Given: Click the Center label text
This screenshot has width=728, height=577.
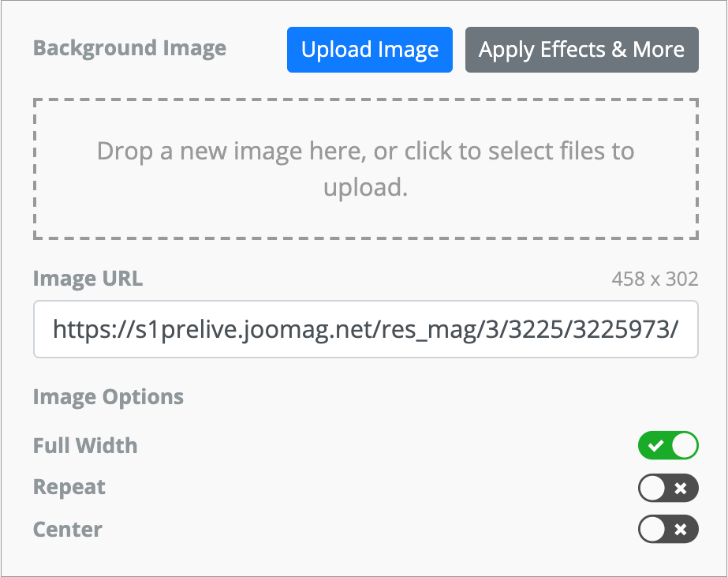Looking at the screenshot, I should tap(68, 529).
